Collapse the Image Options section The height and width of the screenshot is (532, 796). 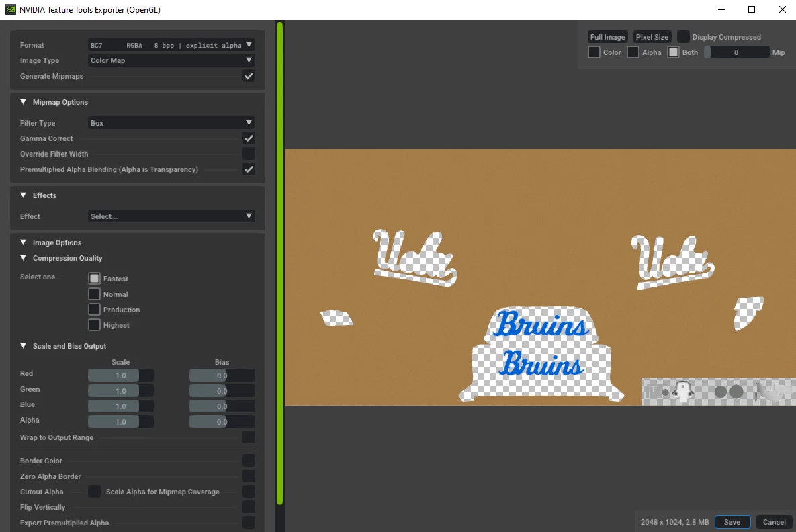(24, 242)
